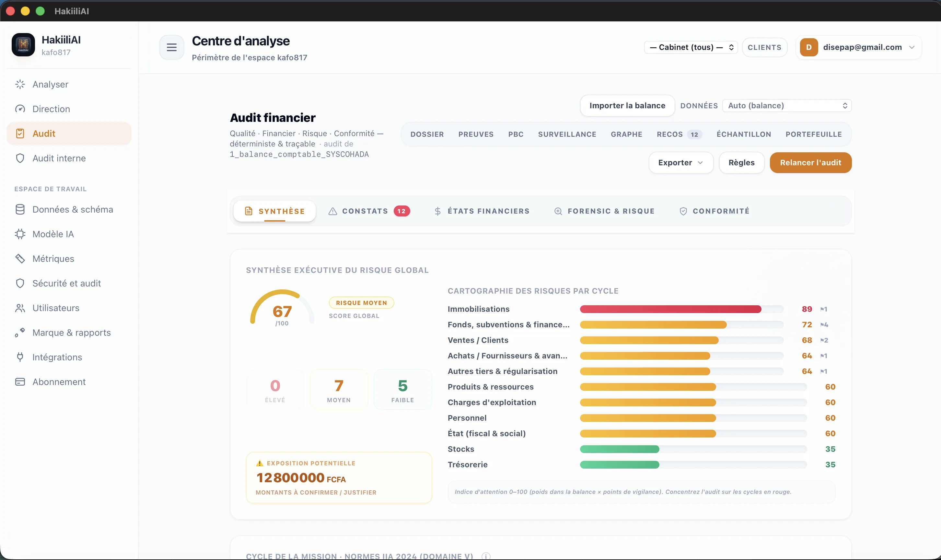Click the 7 Moyen risk count card
This screenshot has height=560, width=941.
(x=339, y=390)
